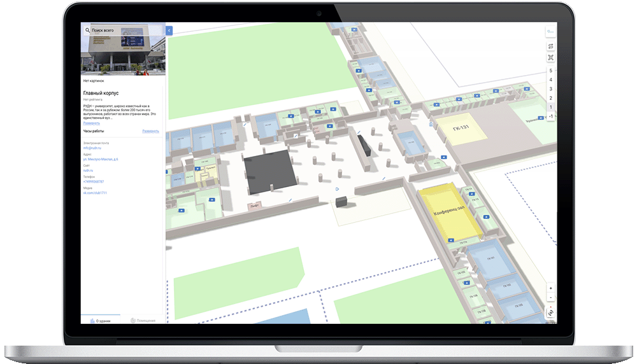Zoom in with the plus button
This screenshot has width=637, height=364.
point(550,288)
